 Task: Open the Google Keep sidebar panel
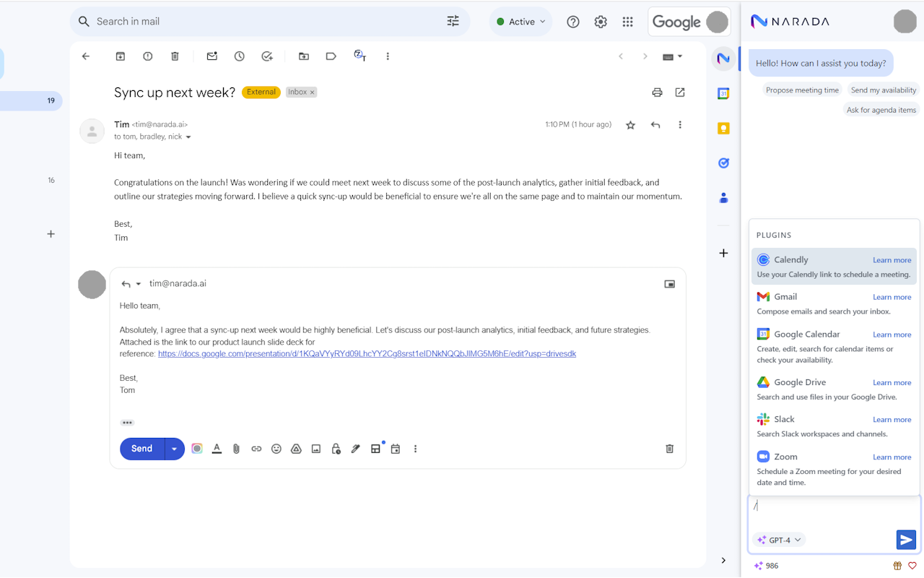[723, 128]
